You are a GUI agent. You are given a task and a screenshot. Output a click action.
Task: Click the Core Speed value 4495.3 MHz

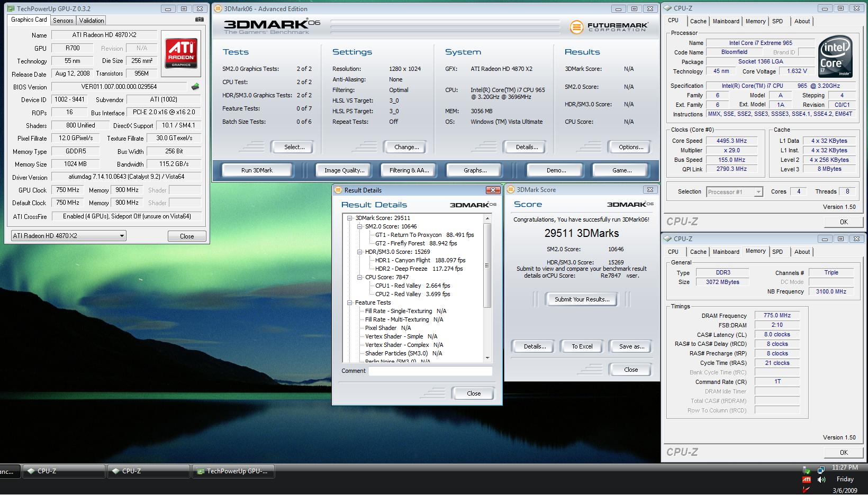(731, 141)
